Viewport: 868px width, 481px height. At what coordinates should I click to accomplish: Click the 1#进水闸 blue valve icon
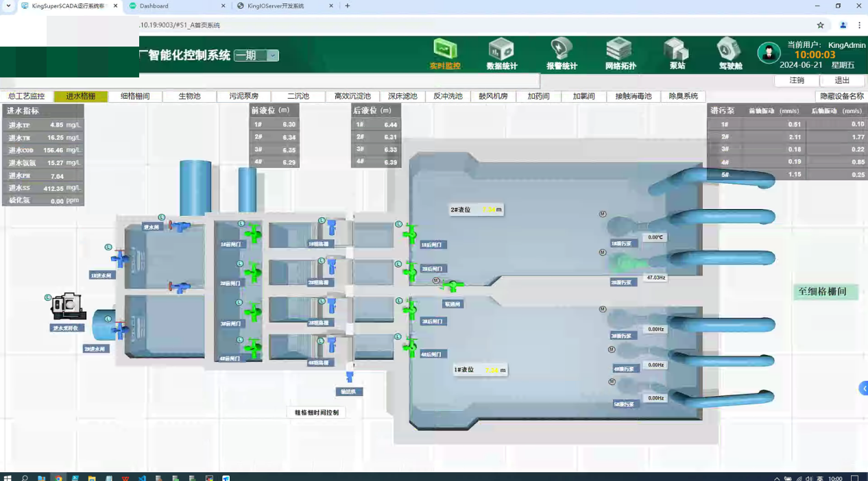[x=121, y=259]
